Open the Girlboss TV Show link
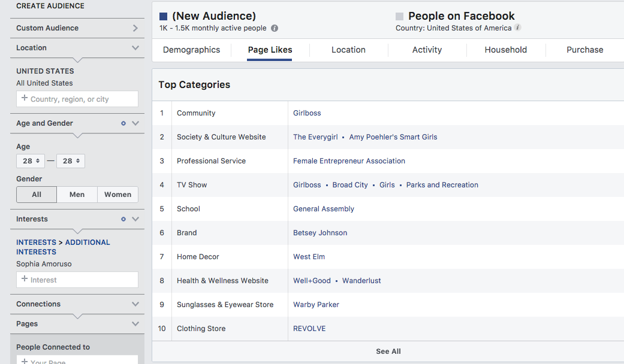Screen dimensions: 624x364 tap(307, 185)
